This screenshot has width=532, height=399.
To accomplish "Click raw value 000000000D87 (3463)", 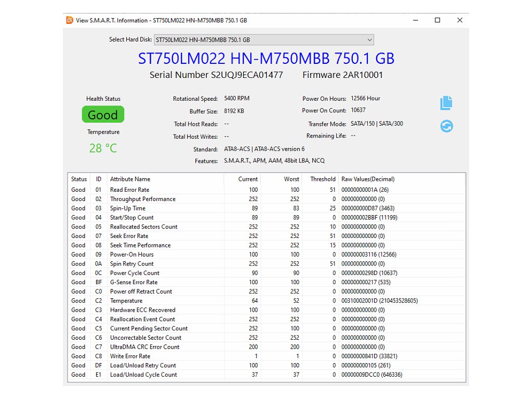I will (368, 208).
